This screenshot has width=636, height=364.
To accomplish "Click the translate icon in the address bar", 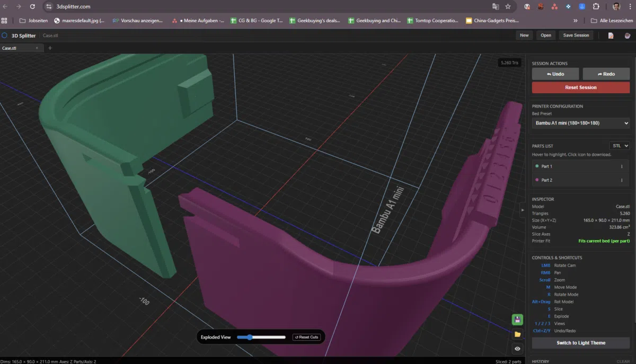I will click(x=494, y=7).
